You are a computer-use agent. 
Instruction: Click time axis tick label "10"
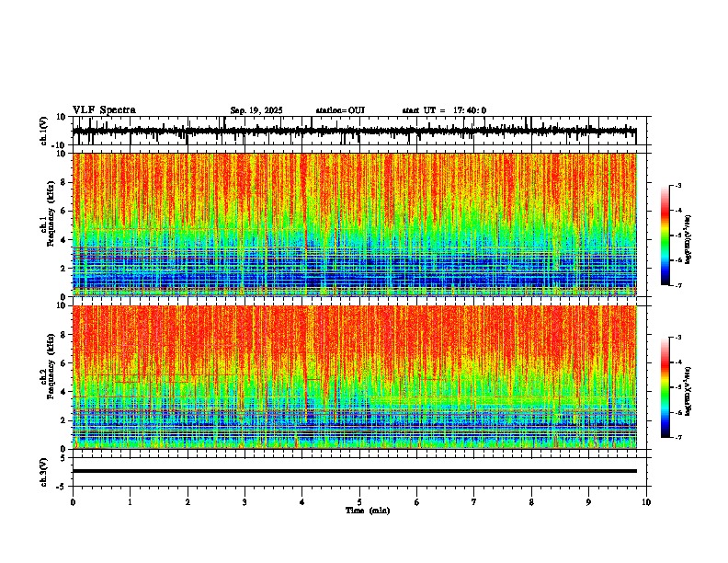pos(646,502)
